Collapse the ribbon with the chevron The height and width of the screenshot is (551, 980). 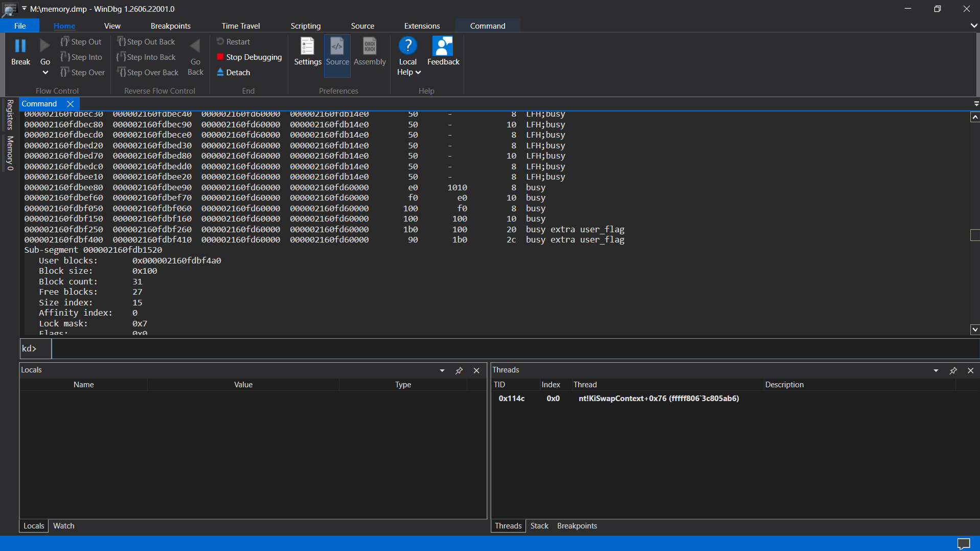coord(974,26)
